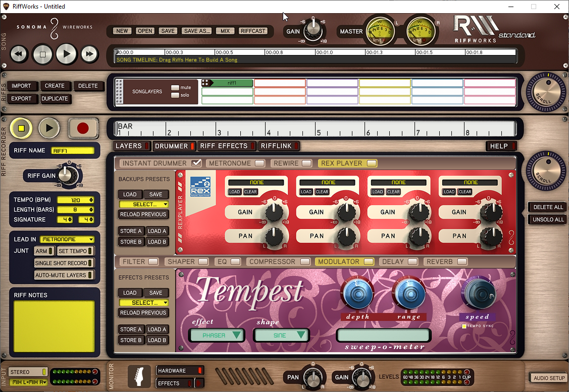The height and width of the screenshot is (392, 569).
Task: Switch to the RIFF EFFECTS tab
Action: tap(227, 146)
